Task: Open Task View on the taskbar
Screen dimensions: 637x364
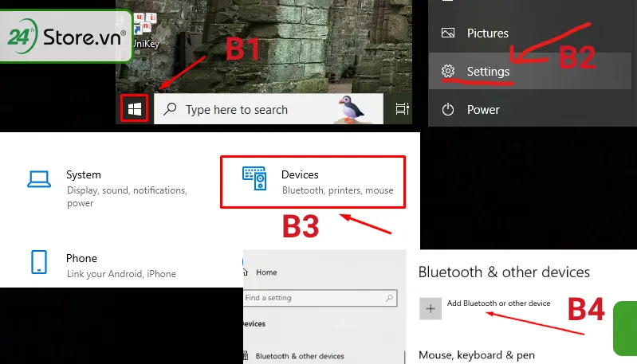Action: 402,109
